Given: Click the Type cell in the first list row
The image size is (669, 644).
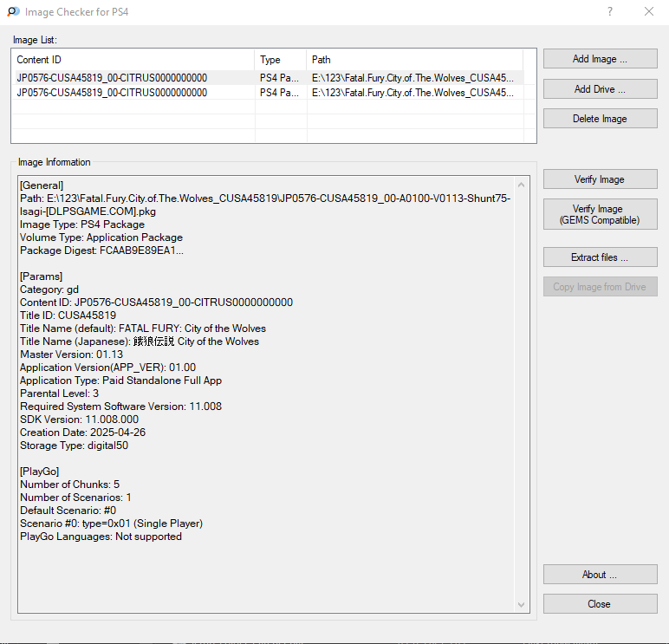Looking at the screenshot, I should pyautogui.click(x=280, y=78).
